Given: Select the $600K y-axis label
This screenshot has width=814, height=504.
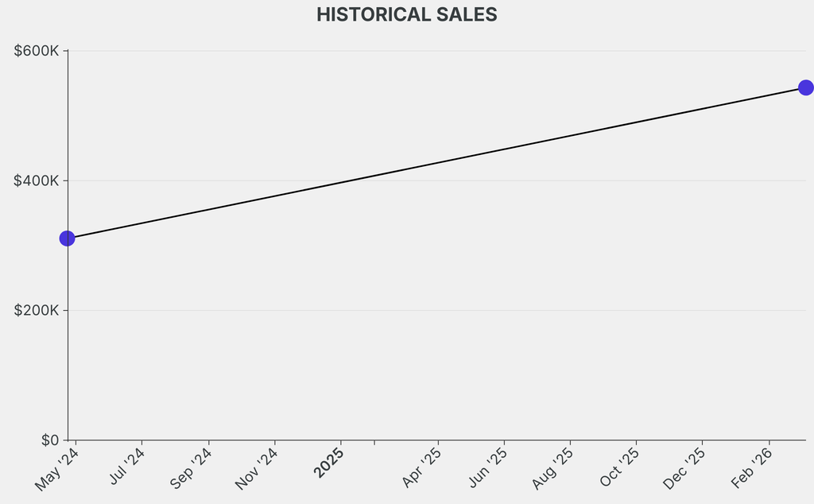Looking at the screenshot, I should coord(37,51).
